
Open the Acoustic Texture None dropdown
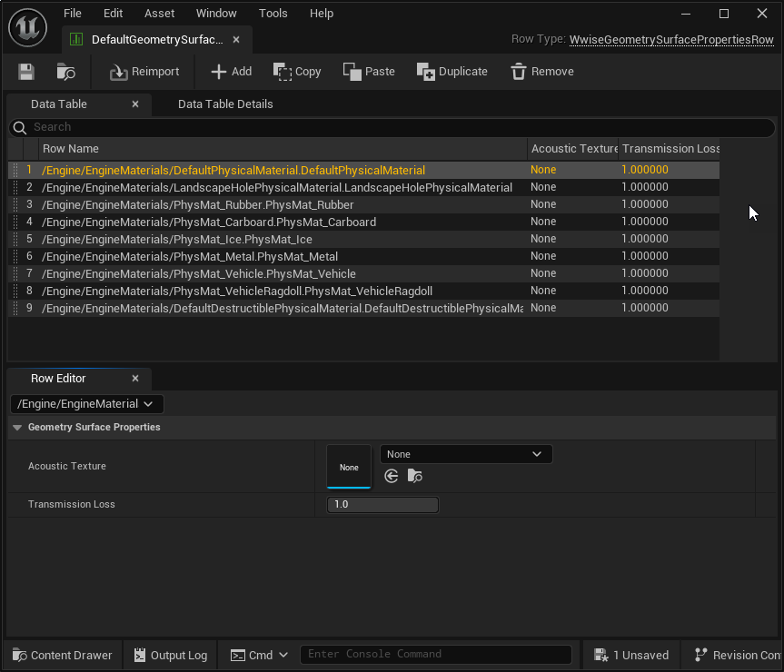465,454
